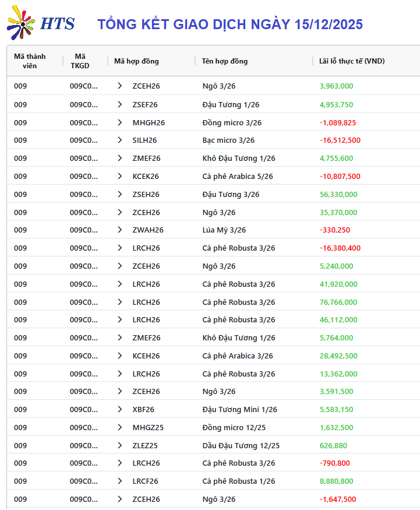The image size is (420, 510).
Task: Expand the KCEH26 contract row
Action: (120, 356)
